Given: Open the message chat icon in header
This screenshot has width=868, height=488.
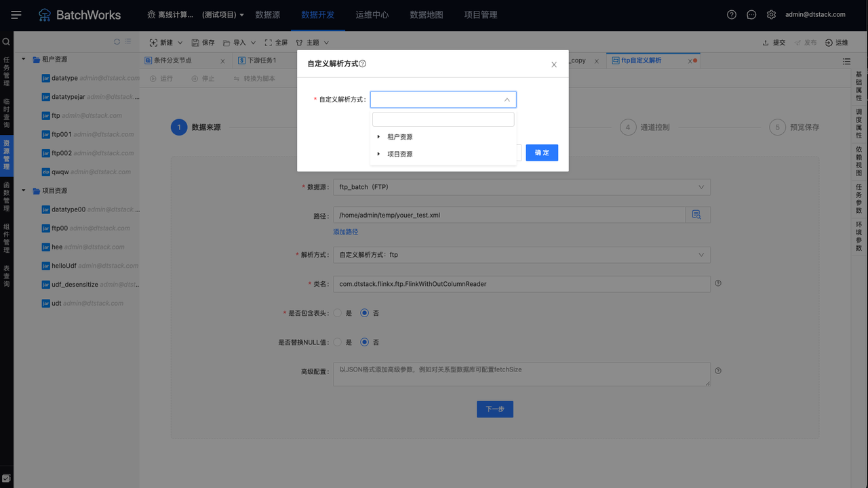Looking at the screenshot, I should 751,14.
